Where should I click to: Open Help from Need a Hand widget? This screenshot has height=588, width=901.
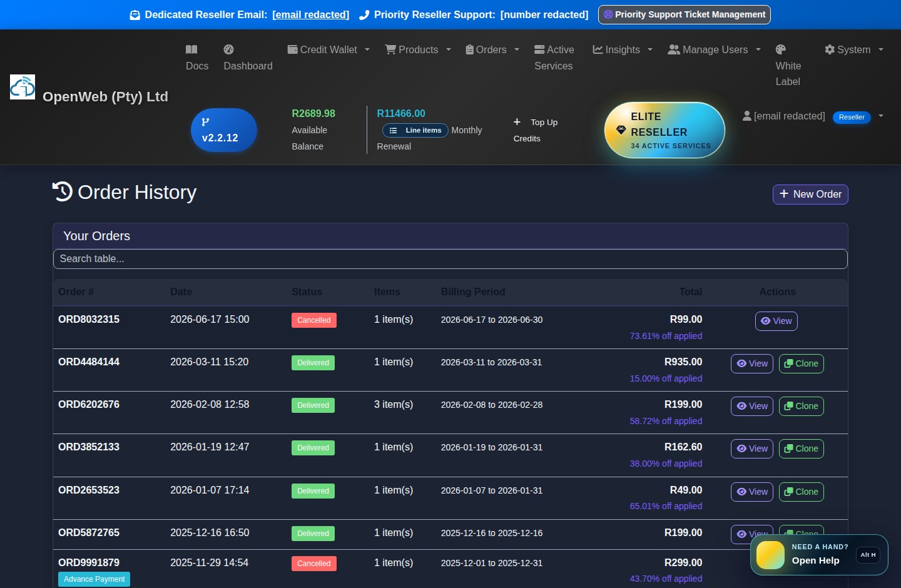coord(819,555)
